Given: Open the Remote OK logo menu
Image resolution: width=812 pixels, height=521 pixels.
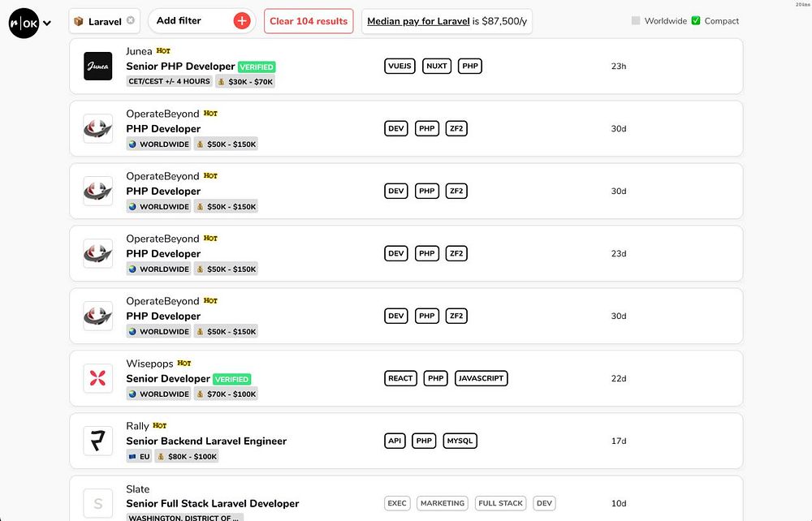Looking at the screenshot, I should [x=24, y=23].
